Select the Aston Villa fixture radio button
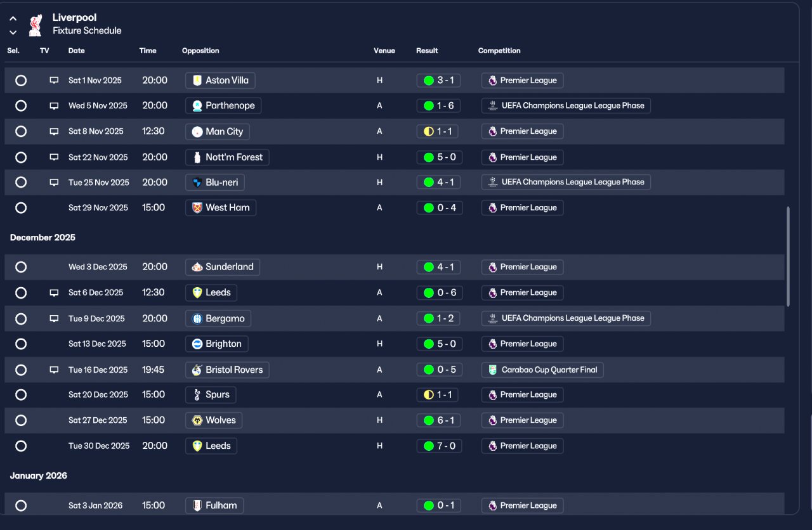812x530 pixels. [x=21, y=81]
